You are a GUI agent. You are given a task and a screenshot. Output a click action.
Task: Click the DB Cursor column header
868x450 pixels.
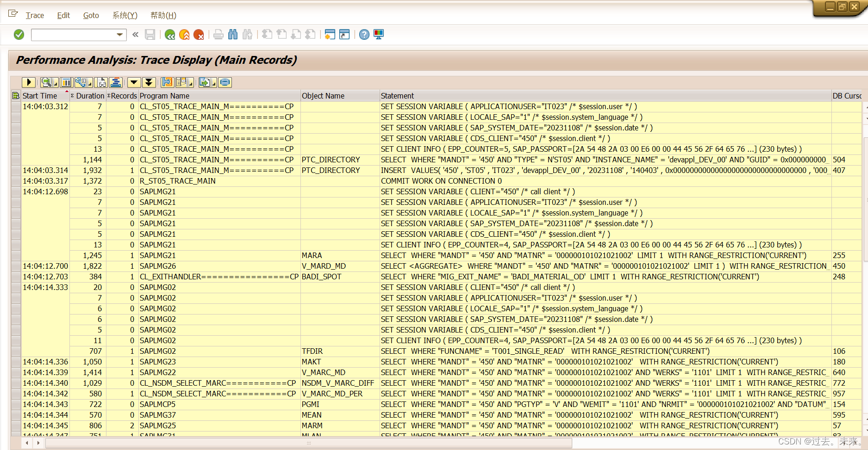click(847, 96)
